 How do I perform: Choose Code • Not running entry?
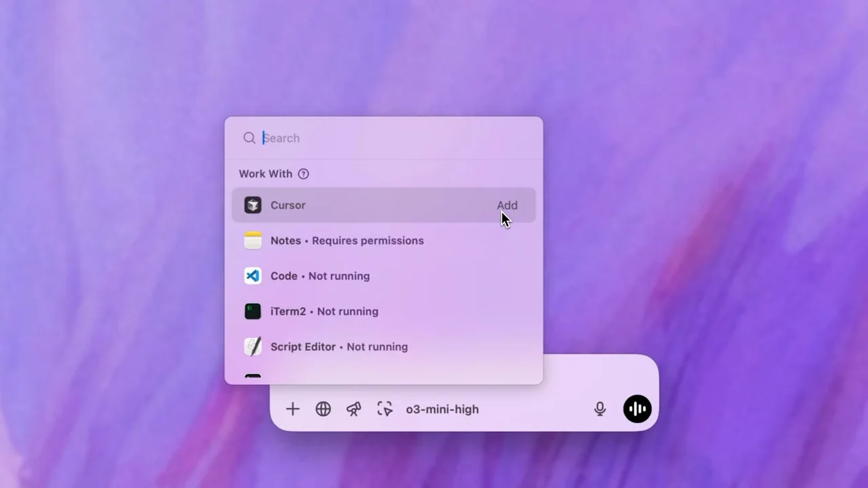pyautogui.click(x=384, y=276)
